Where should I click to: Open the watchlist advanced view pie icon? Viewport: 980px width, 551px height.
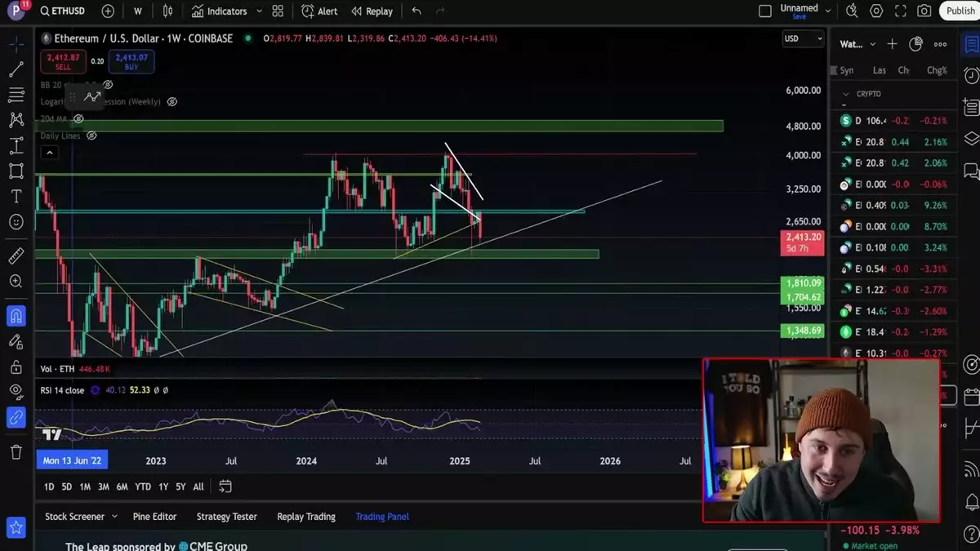click(x=916, y=44)
